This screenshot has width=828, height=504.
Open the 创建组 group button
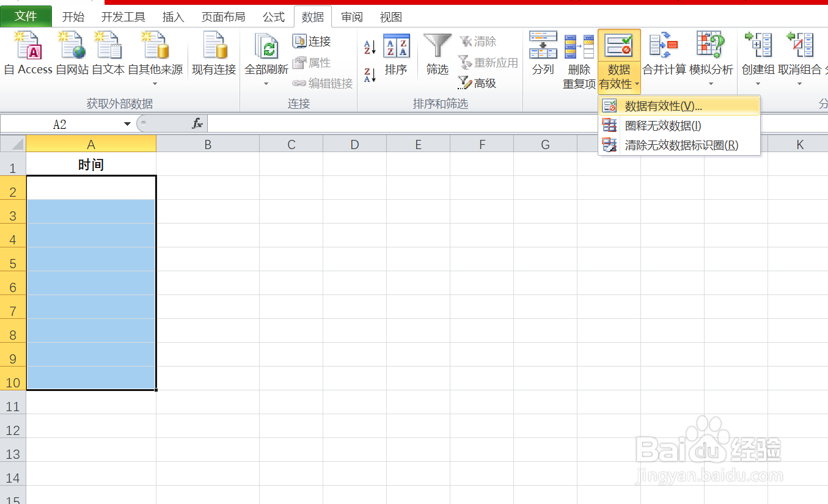click(758, 58)
